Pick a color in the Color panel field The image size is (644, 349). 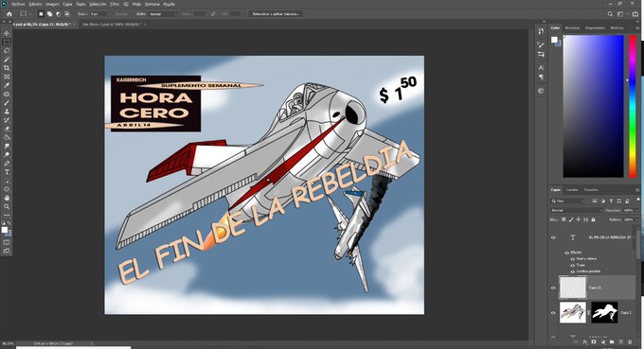tap(593, 106)
